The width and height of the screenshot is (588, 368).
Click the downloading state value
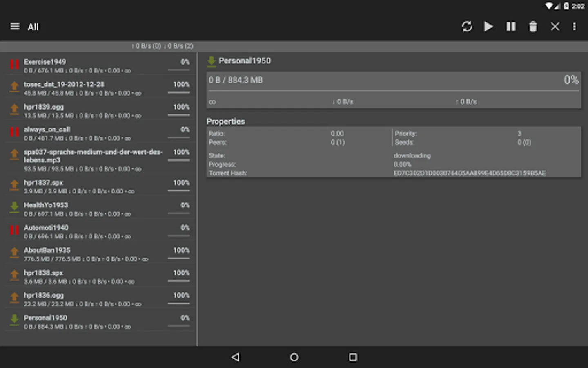click(x=412, y=155)
